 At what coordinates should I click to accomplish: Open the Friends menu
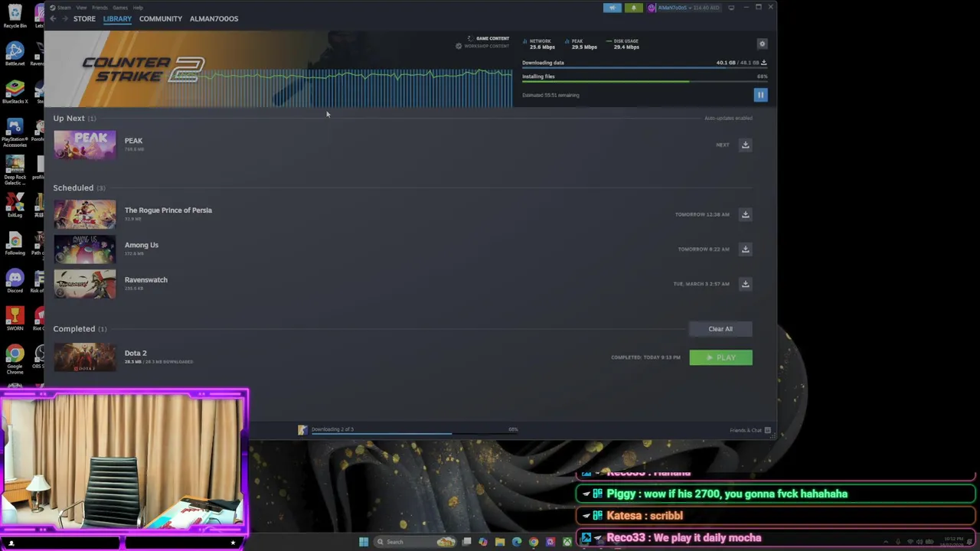[x=100, y=8]
